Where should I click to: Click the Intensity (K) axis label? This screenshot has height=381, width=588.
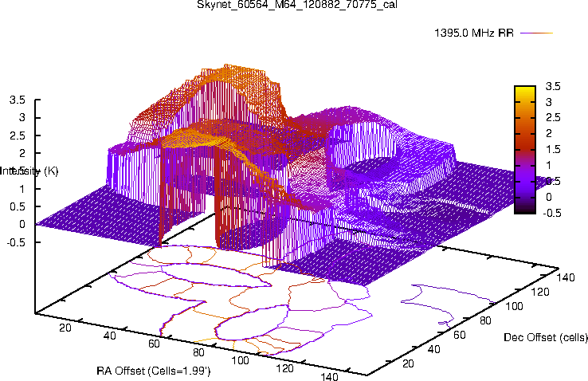tap(29, 171)
